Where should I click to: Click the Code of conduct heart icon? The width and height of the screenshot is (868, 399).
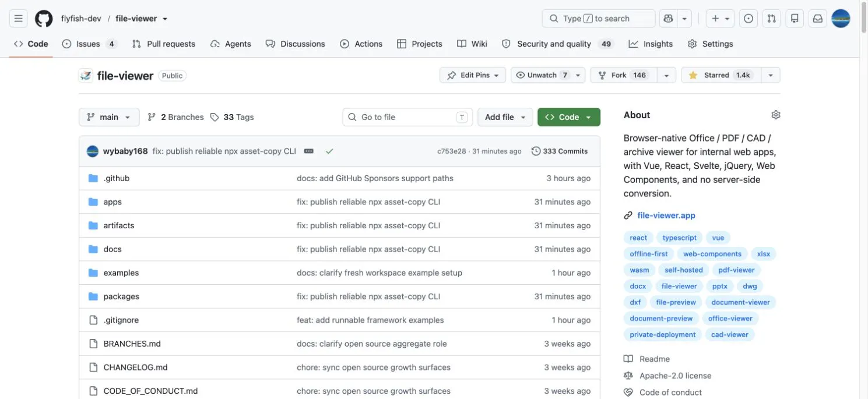pos(628,393)
